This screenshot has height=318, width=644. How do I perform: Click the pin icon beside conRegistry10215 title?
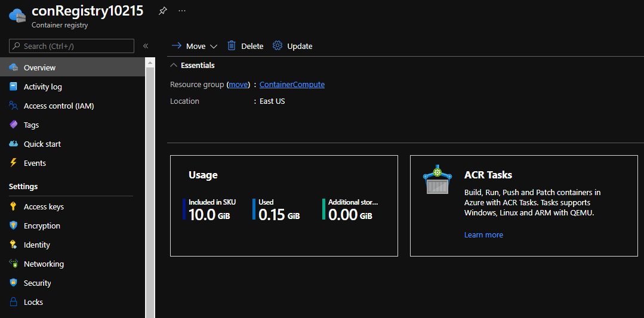(162, 11)
